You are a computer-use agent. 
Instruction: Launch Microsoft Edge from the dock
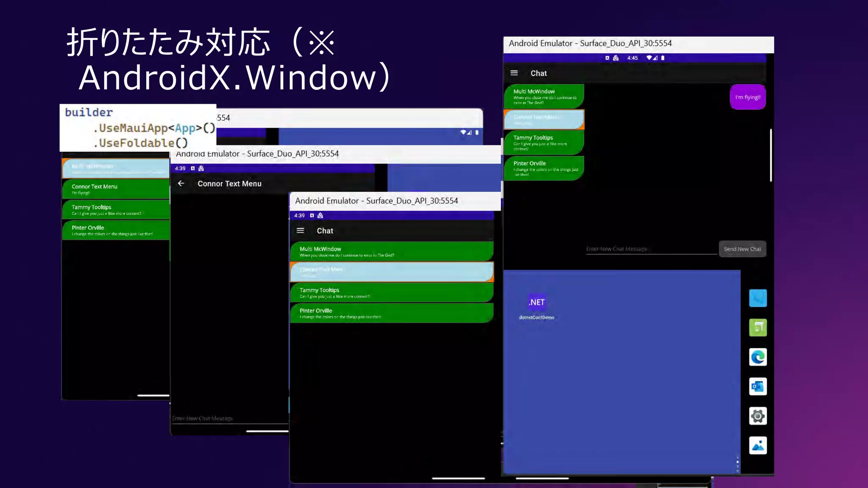click(x=758, y=357)
